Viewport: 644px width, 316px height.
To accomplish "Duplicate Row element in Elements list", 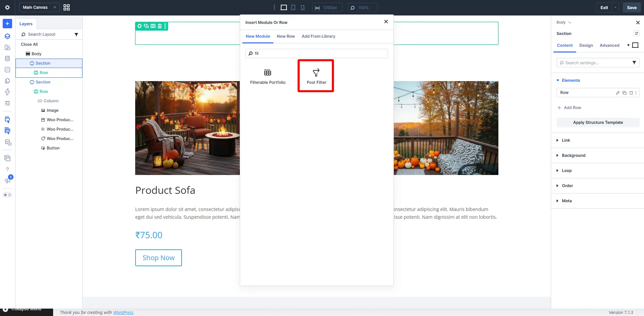I will click(x=624, y=93).
